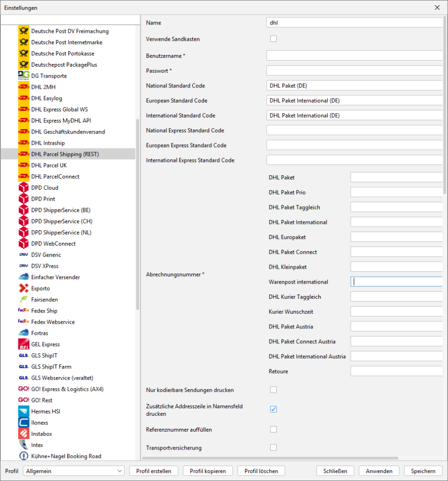Click the Hermes HSI icon

[24, 411]
